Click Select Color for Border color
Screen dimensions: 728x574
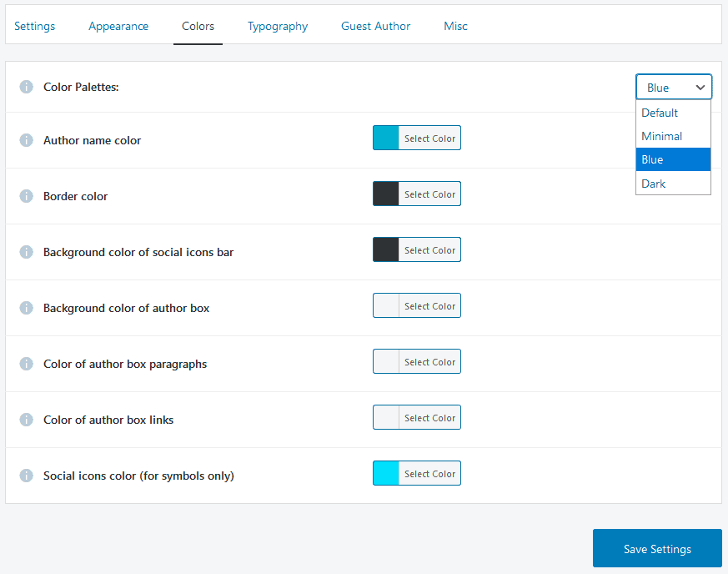coord(430,194)
